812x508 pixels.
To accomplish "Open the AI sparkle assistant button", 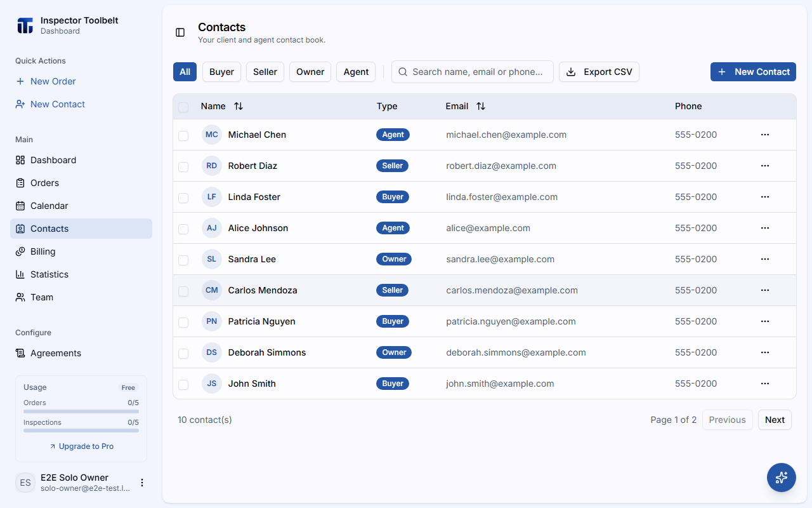I will [782, 478].
